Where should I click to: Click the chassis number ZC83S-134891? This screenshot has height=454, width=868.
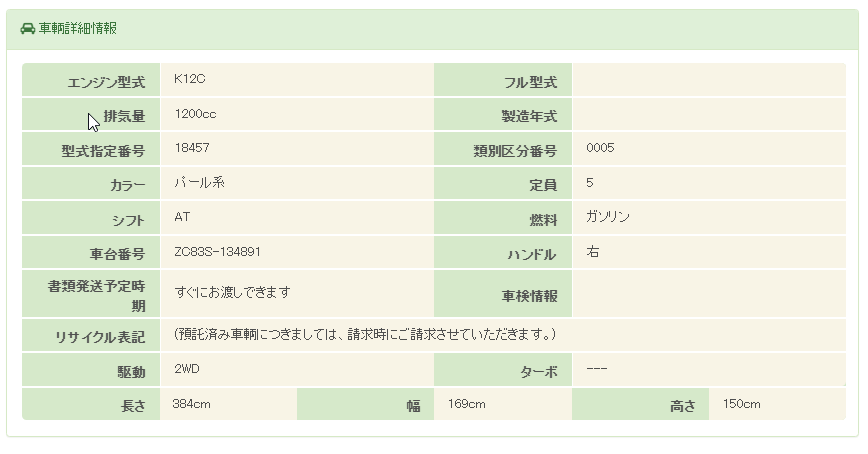[x=217, y=252]
